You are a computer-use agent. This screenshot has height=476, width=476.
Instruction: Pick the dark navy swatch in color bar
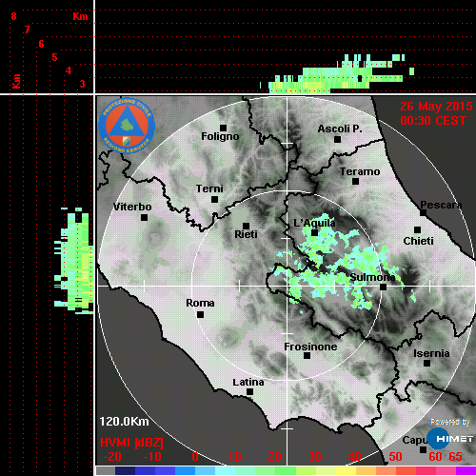125,470
